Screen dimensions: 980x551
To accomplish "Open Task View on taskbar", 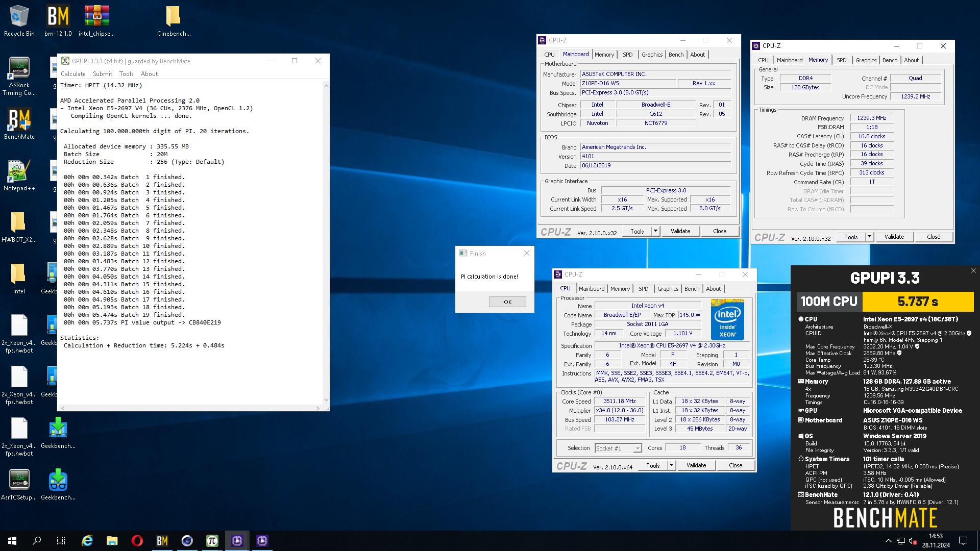I will [x=61, y=541].
